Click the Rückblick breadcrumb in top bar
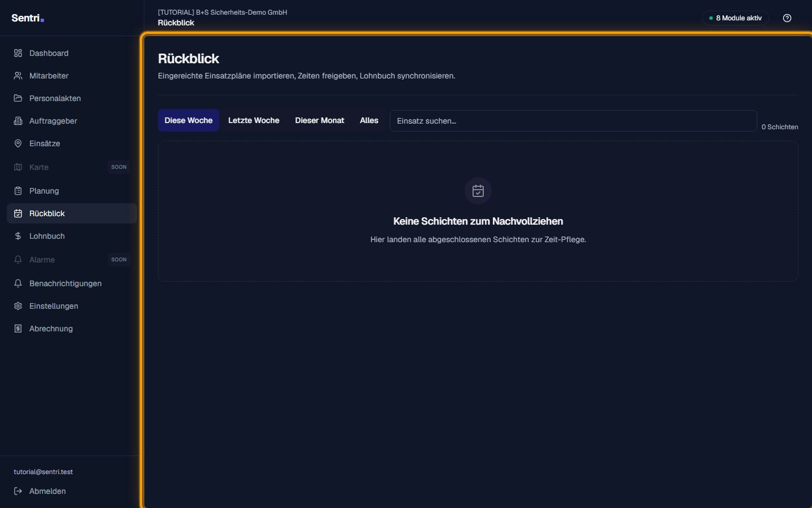Screen dimensions: 812x508 pyautogui.click(x=176, y=23)
